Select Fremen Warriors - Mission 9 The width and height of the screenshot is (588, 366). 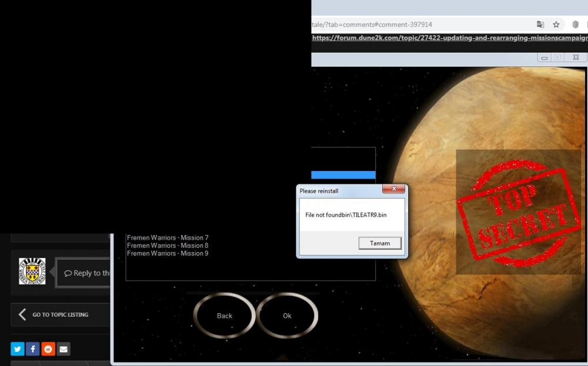pos(168,253)
